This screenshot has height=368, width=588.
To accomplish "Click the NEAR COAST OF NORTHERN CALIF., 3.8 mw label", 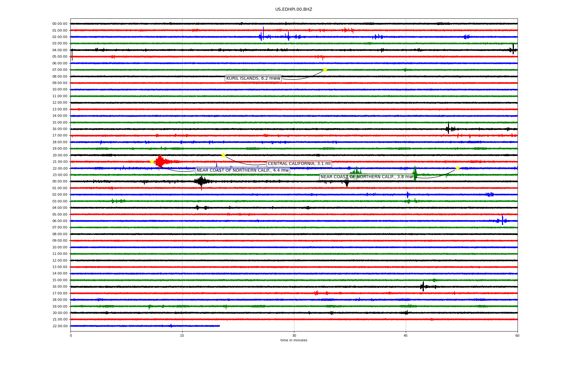I will (366, 177).
